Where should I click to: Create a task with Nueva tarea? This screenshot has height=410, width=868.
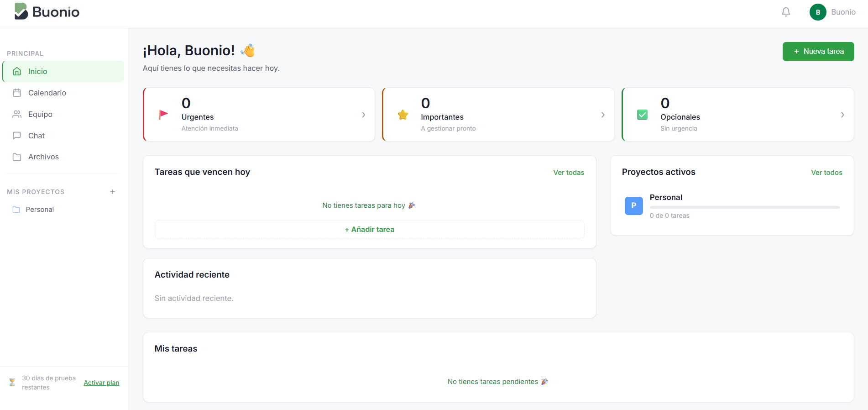point(818,52)
